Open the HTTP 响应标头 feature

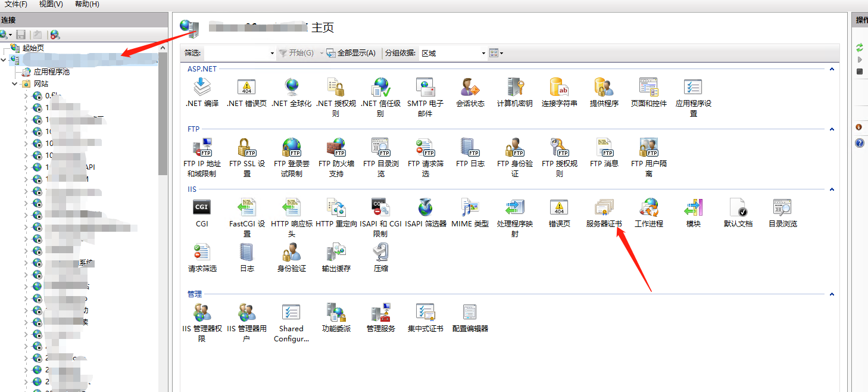(x=292, y=218)
